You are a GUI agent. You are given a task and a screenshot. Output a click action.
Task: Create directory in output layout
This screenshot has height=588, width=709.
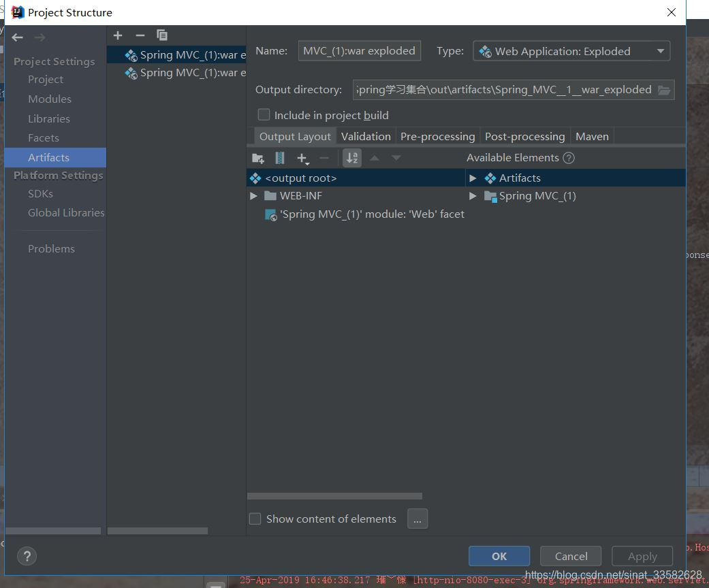pyautogui.click(x=257, y=158)
